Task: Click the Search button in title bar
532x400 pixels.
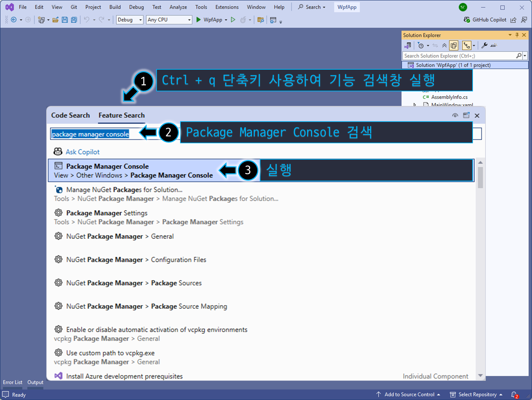Action: coord(312,7)
